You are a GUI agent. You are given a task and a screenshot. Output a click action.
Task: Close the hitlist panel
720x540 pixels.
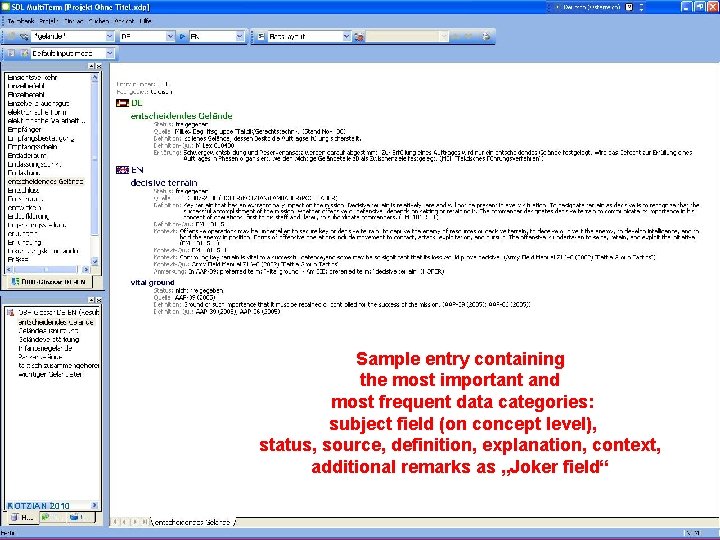[x=98, y=300]
